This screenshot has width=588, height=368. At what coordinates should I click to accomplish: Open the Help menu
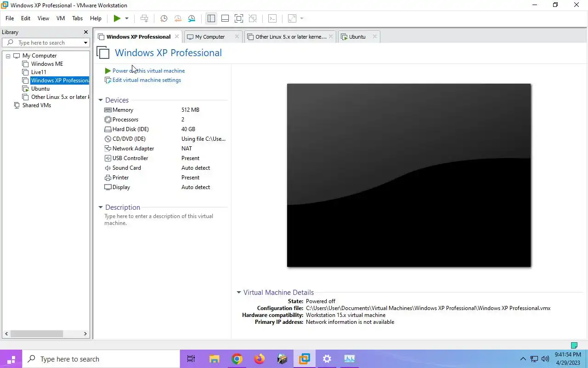point(96,18)
